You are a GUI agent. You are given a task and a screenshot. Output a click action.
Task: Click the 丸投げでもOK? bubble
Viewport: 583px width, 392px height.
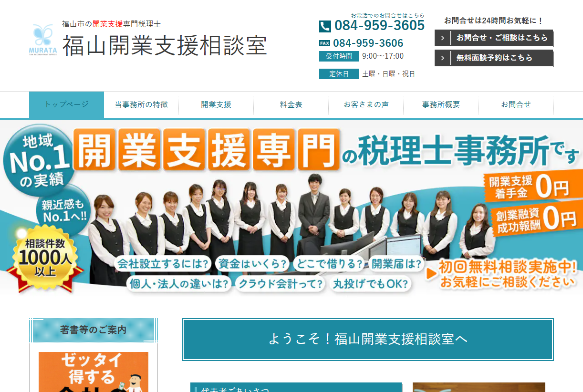pos(371,284)
